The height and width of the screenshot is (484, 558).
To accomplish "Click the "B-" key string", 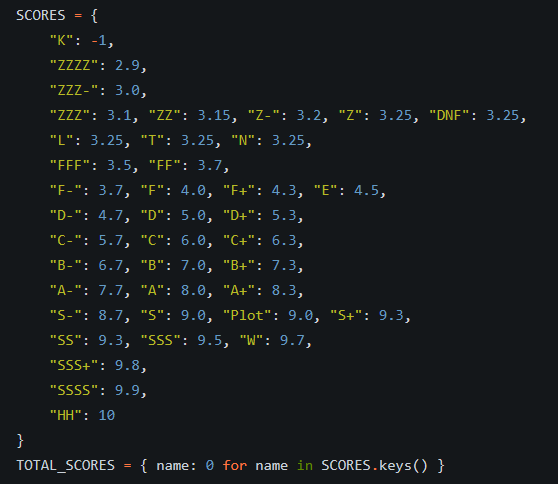I will [x=66, y=265].
